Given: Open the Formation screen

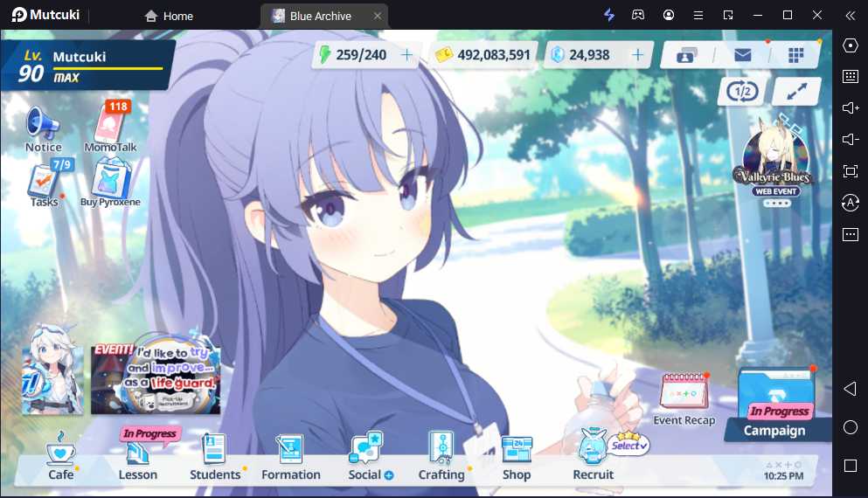Looking at the screenshot, I should pyautogui.click(x=290, y=457).
